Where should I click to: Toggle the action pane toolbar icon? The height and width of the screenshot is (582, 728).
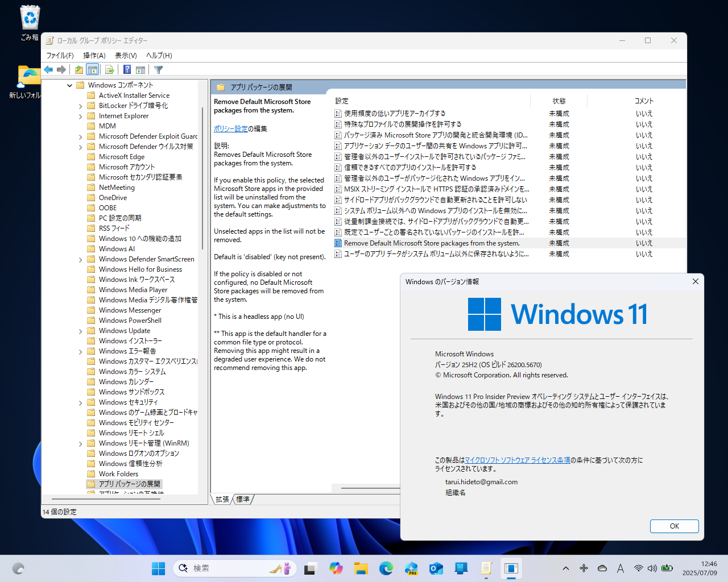pos(140,69)
